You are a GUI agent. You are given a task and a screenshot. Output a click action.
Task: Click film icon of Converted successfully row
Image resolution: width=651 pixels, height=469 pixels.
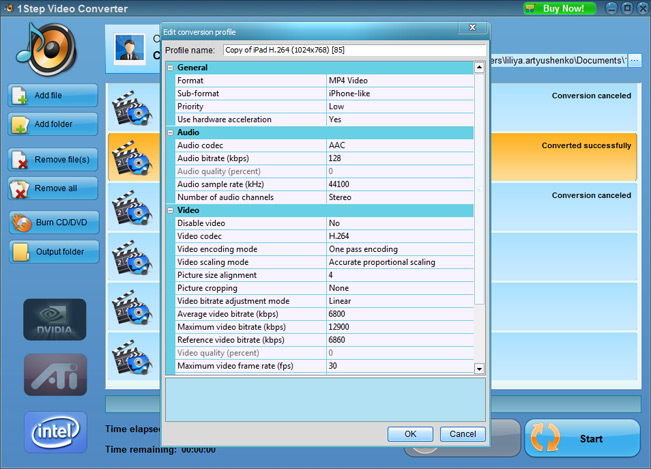point(132,158)
